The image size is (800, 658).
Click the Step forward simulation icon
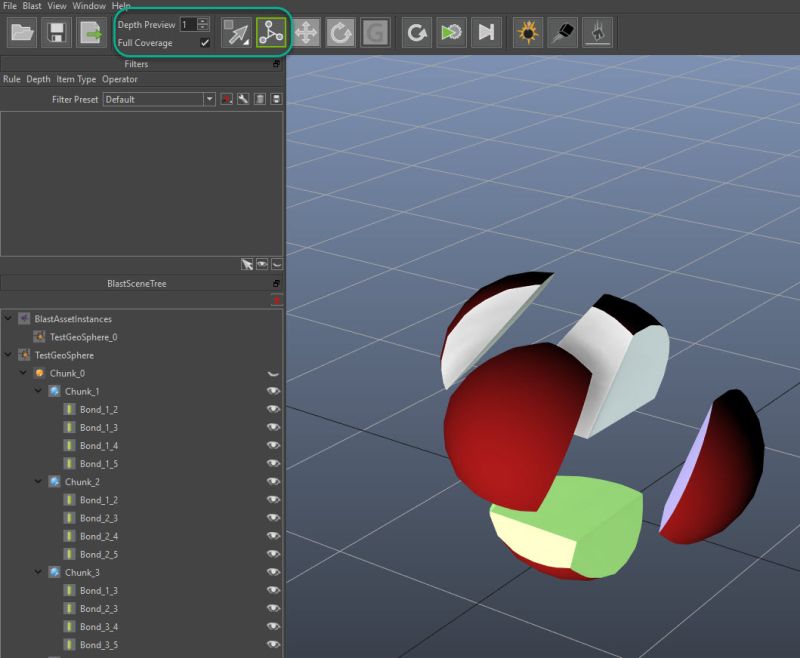coord(486,33)
